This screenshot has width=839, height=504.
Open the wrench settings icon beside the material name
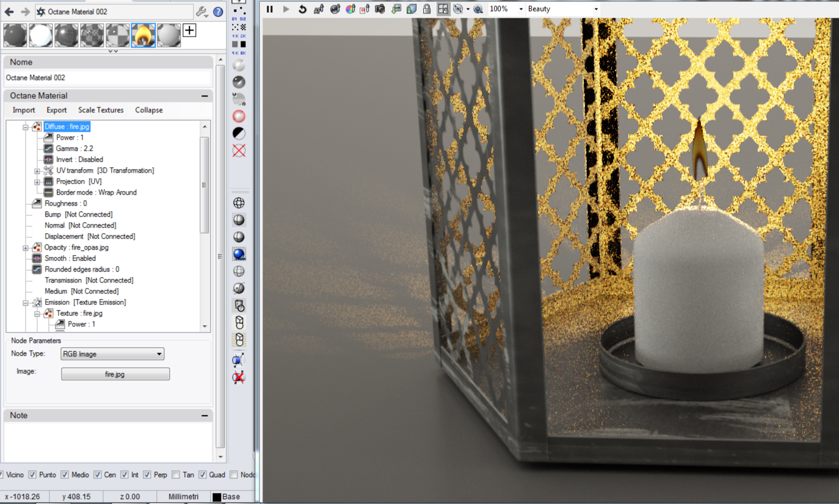click(202, 12)
